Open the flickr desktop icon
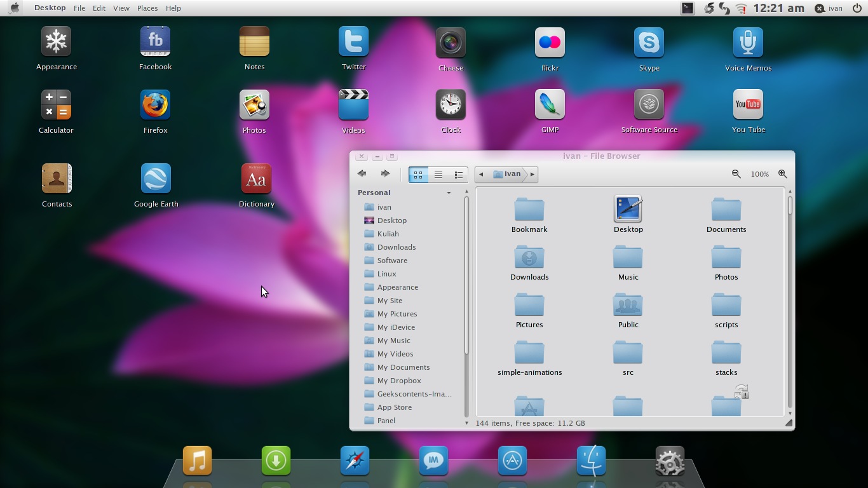Screen dimensions: 868x488 [550, 43]
